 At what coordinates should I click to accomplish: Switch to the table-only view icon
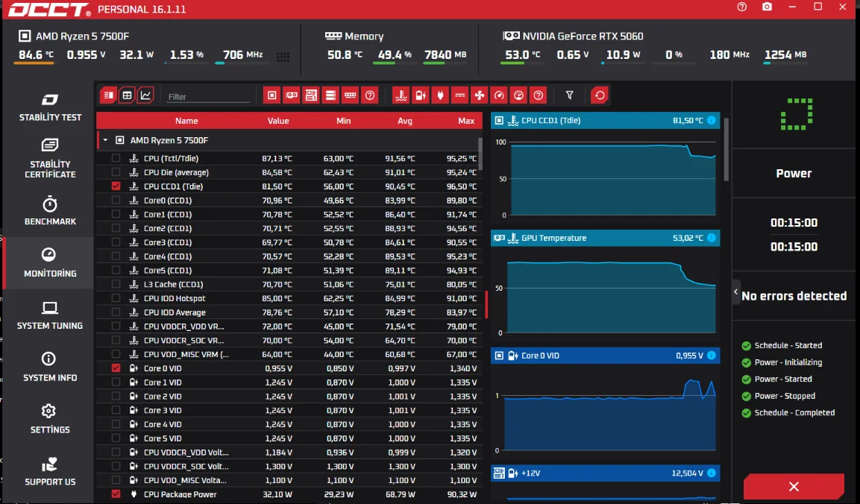[127, 95]
